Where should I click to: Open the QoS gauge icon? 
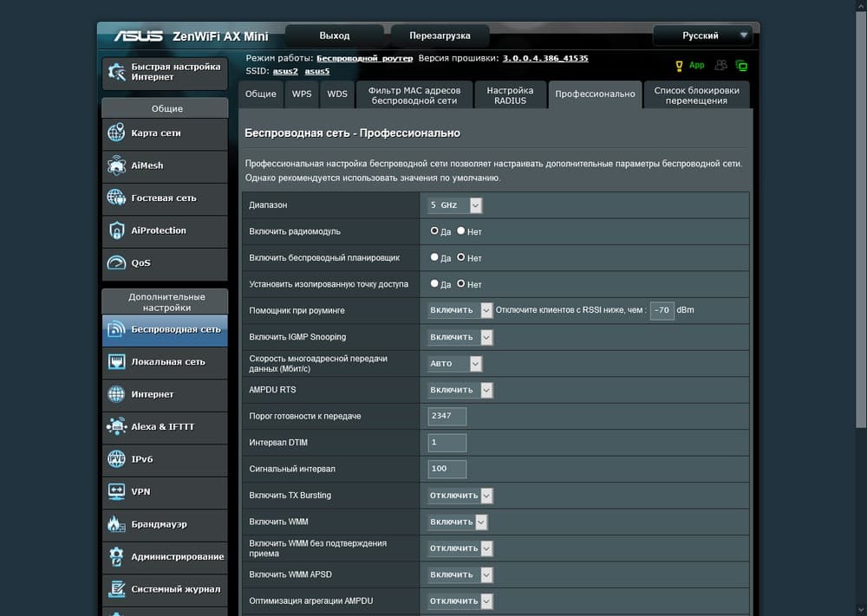(116, 263)
